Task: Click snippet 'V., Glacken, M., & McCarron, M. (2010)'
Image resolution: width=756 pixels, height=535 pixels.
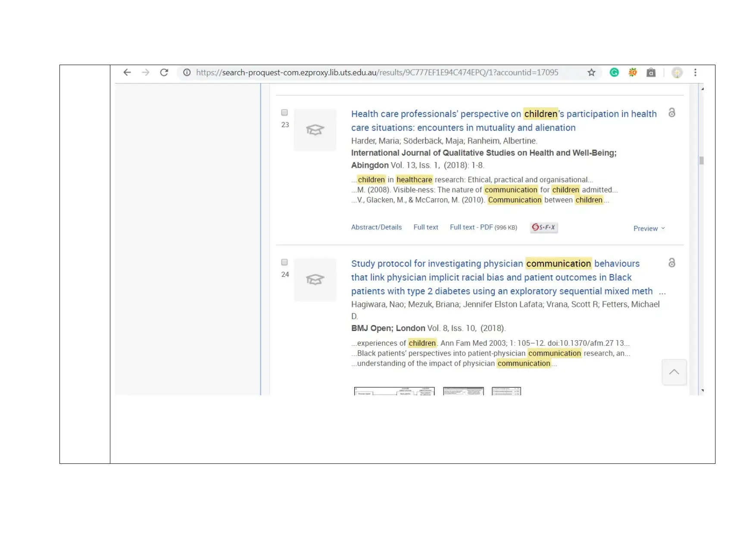Action: tap(480, 200)
